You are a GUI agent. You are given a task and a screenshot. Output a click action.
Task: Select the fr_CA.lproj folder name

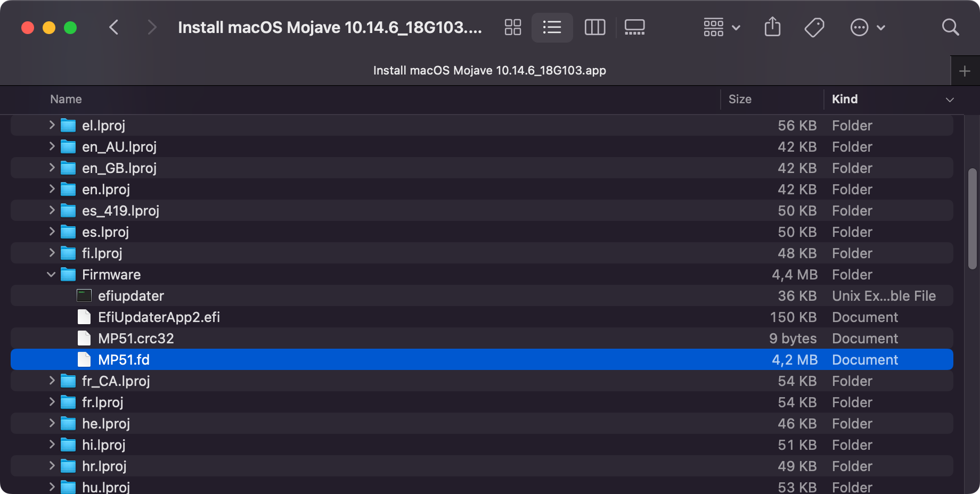pyautogui.click(x=116, y=381)
